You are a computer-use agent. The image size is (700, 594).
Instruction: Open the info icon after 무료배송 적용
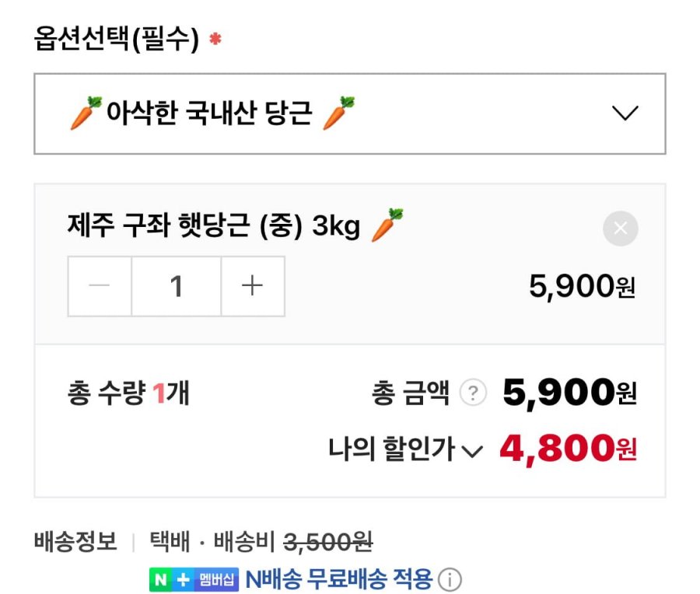pos(450,579)
